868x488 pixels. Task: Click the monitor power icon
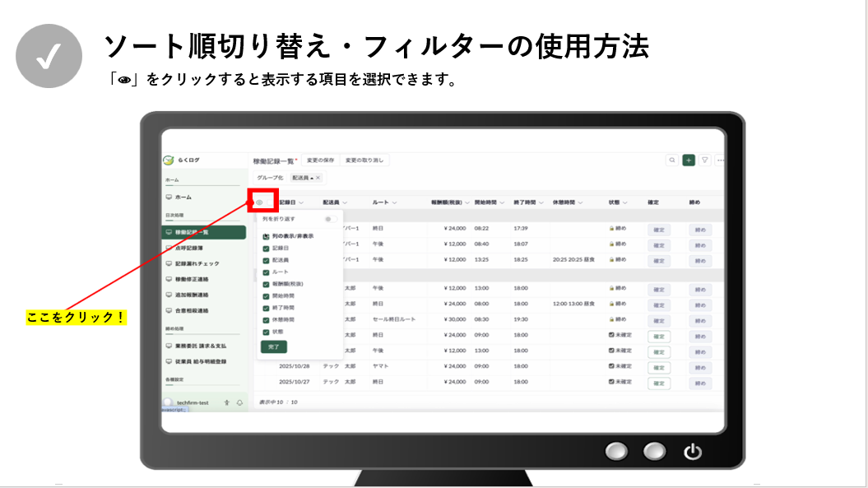click(693, 451)
